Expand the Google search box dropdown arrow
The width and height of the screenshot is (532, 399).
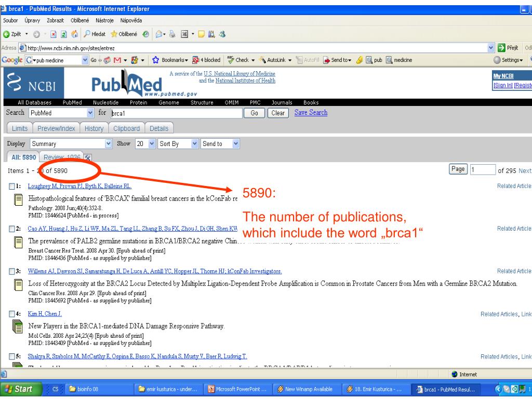click(x=85, y=60)
